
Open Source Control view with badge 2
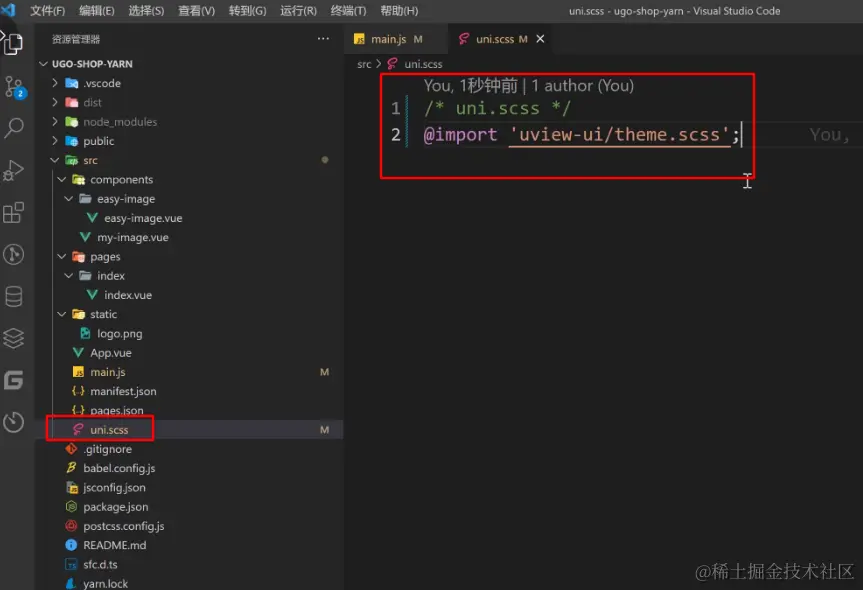coord(14,87)
